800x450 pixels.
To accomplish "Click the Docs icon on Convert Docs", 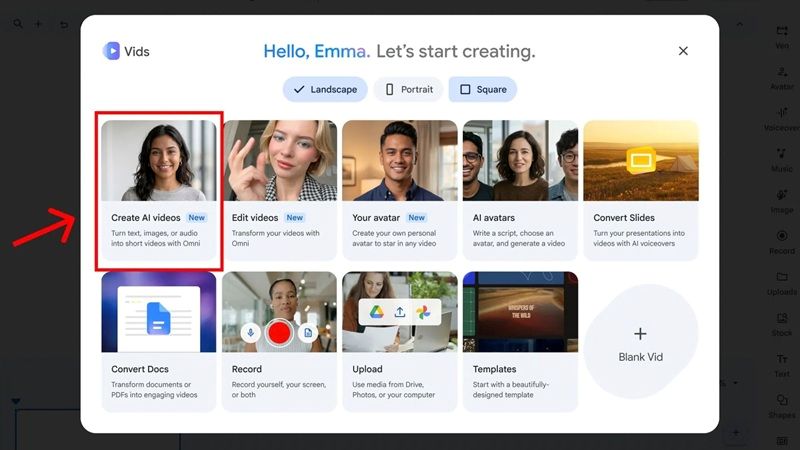I will (158, 318).
